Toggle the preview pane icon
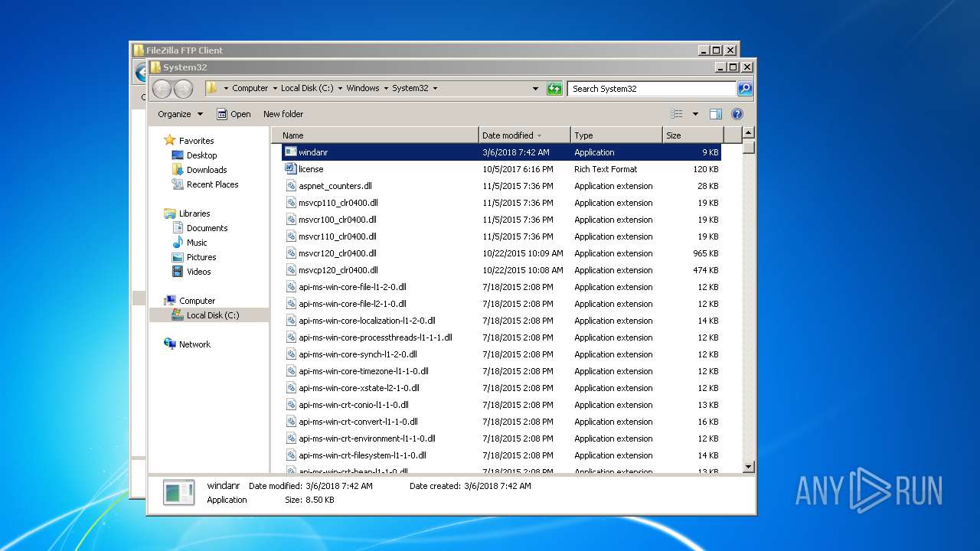 [715, 114]
